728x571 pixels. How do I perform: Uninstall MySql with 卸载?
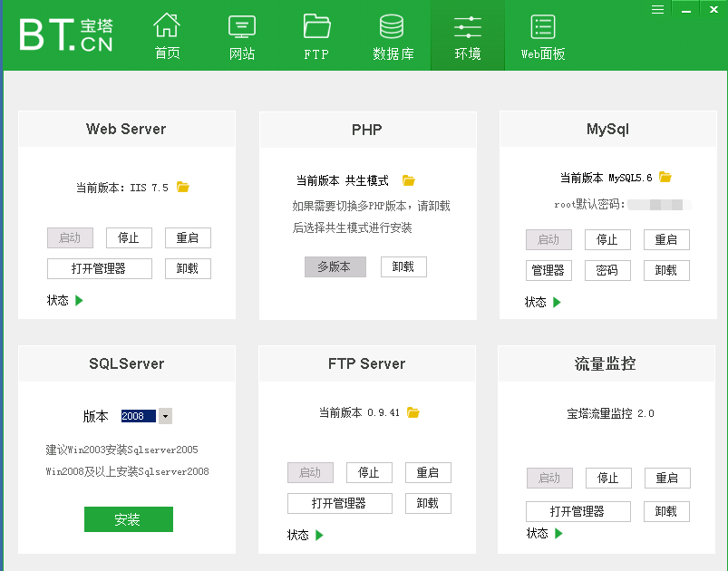tap(666, 270)
